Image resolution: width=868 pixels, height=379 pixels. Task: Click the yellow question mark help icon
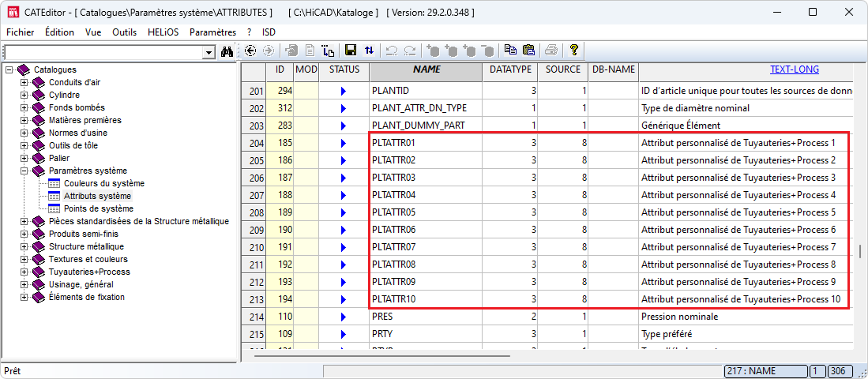tap(574, 51)
